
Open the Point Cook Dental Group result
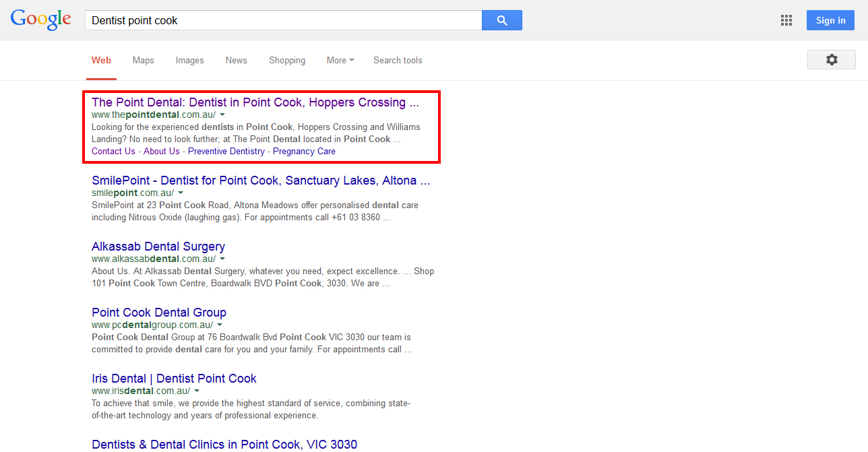[159, 313]
